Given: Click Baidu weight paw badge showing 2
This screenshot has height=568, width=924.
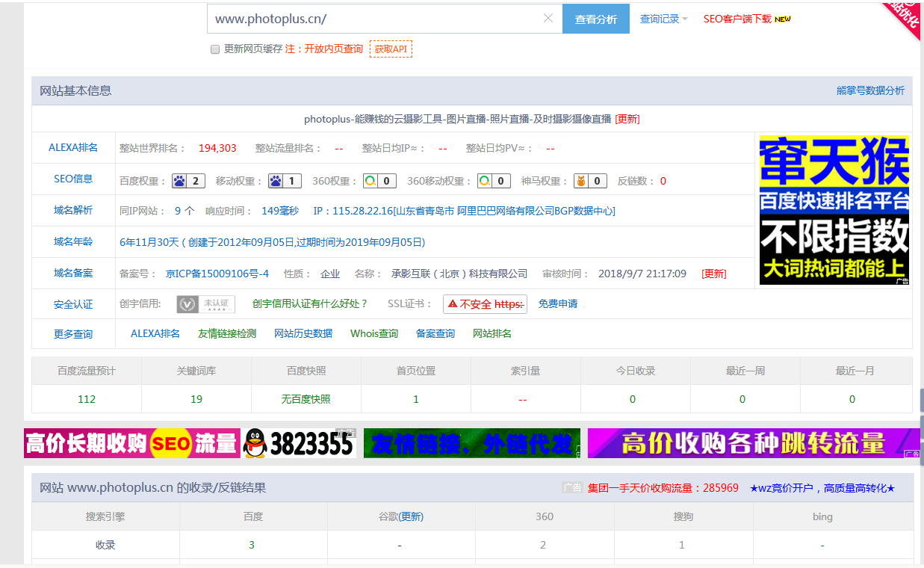Looking at the screenshot, I should (188, 181).
